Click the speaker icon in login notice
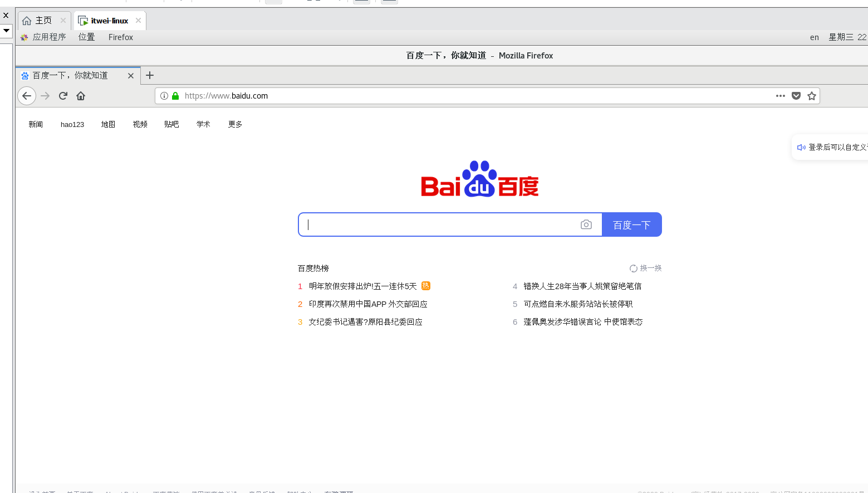Viewport: 868px width, 493px height. point(801,147)
